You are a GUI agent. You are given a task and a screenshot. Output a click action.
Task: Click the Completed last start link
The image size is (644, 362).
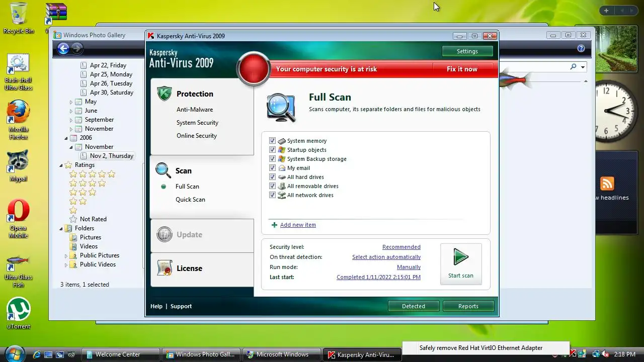pos(378,277)
